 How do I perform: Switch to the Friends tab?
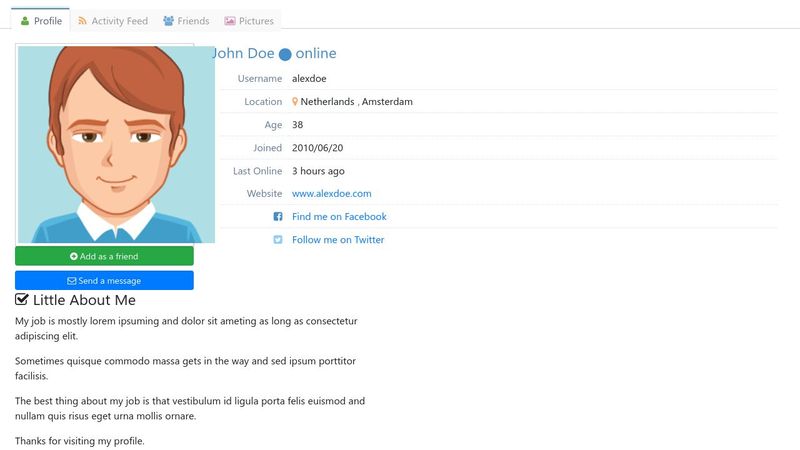[x=186, y=20]
